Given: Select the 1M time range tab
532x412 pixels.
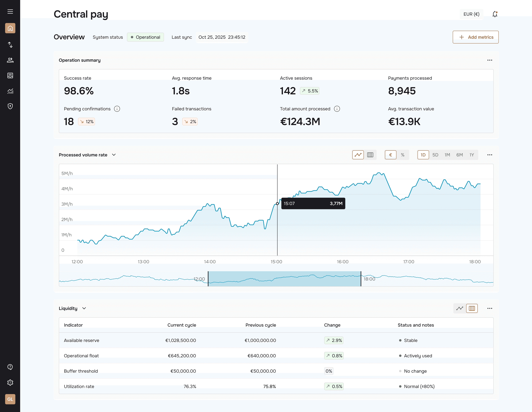Looking at the screenshot, I should tap(447, 155).
